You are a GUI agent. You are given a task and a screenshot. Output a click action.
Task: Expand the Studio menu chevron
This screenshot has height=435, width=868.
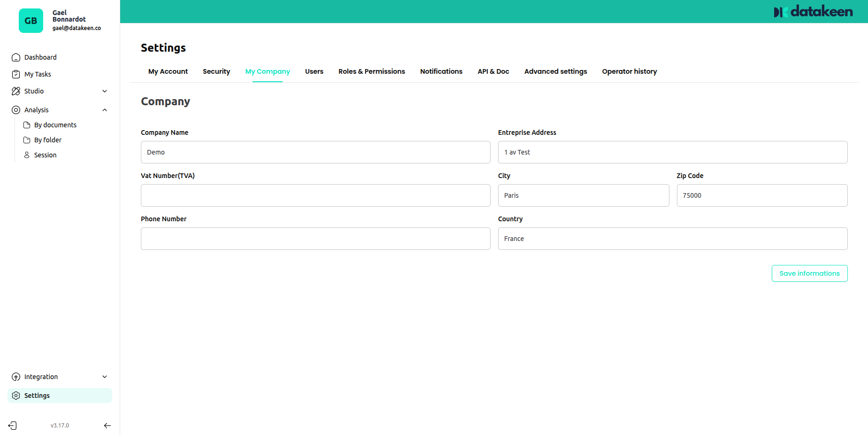(x=105, y=91)
